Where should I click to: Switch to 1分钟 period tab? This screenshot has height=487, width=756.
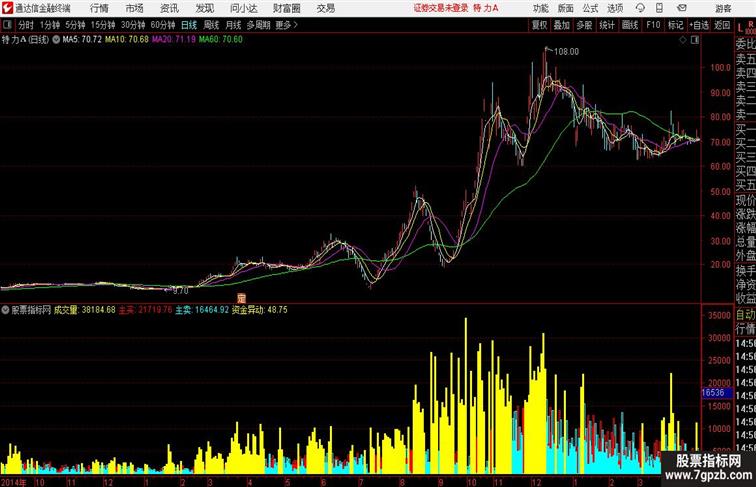coord(50,25)
